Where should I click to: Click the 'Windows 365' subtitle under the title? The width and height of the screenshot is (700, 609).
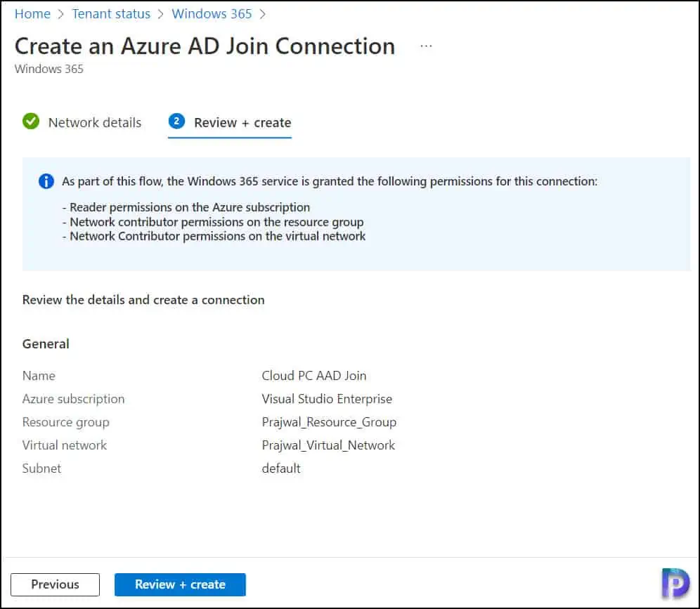(x=48, y=69)
